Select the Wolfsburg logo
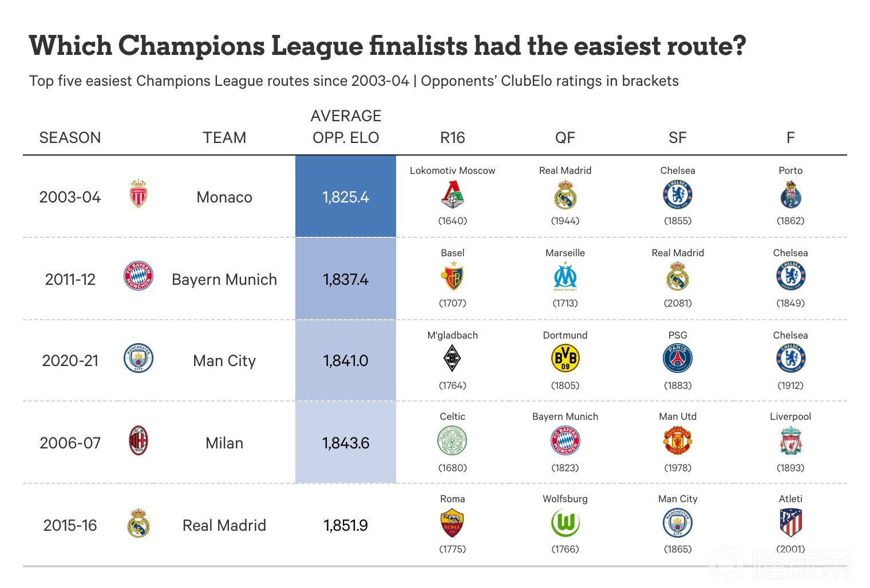 tap(565, 523)
